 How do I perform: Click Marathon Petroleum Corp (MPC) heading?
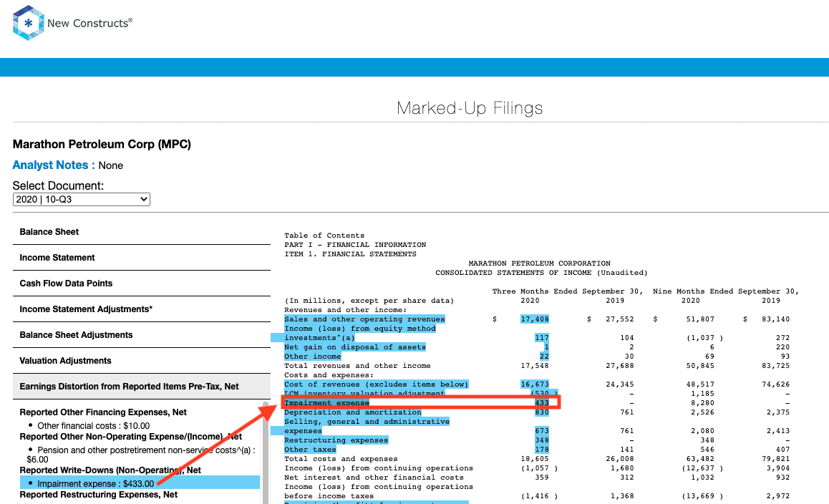pos(102,145)
